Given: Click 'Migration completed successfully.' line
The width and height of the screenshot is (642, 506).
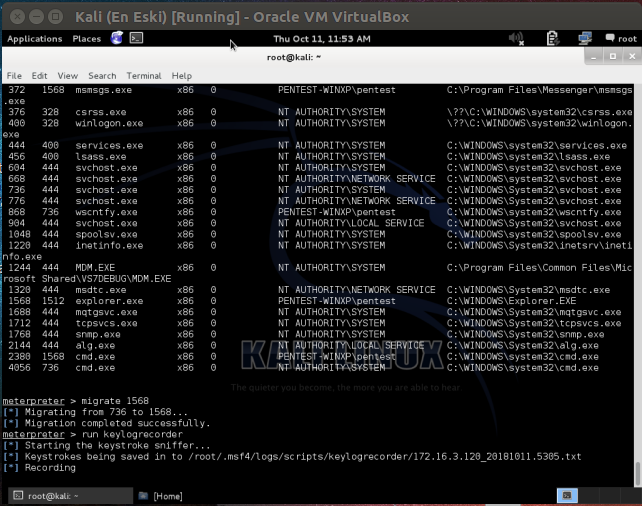Looking at the screenshot, I should click(x=118, y=423).
